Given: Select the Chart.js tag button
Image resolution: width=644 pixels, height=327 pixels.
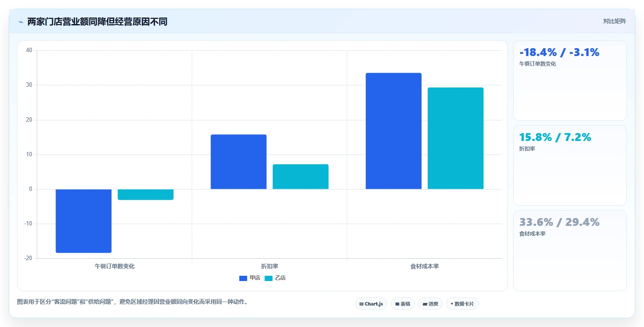Looking at the screenshot, I should point(371,304).
